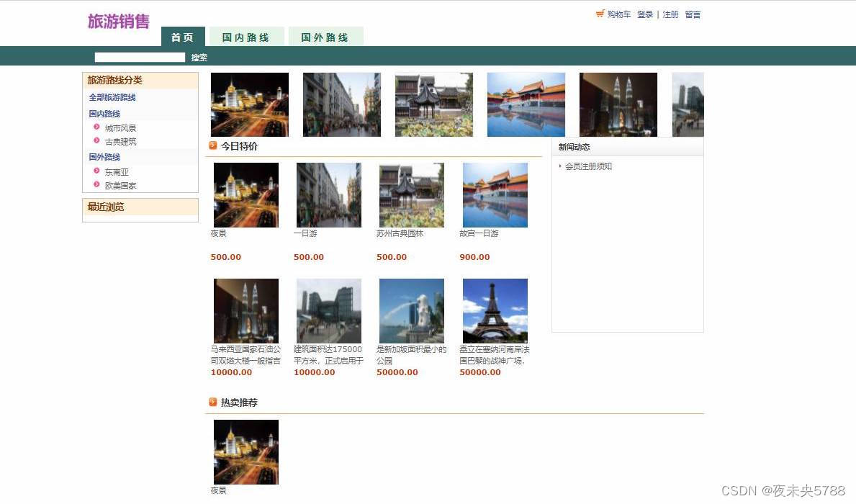Open the 注册 register link
Screen dimensions: 856x504
[670, 14]
